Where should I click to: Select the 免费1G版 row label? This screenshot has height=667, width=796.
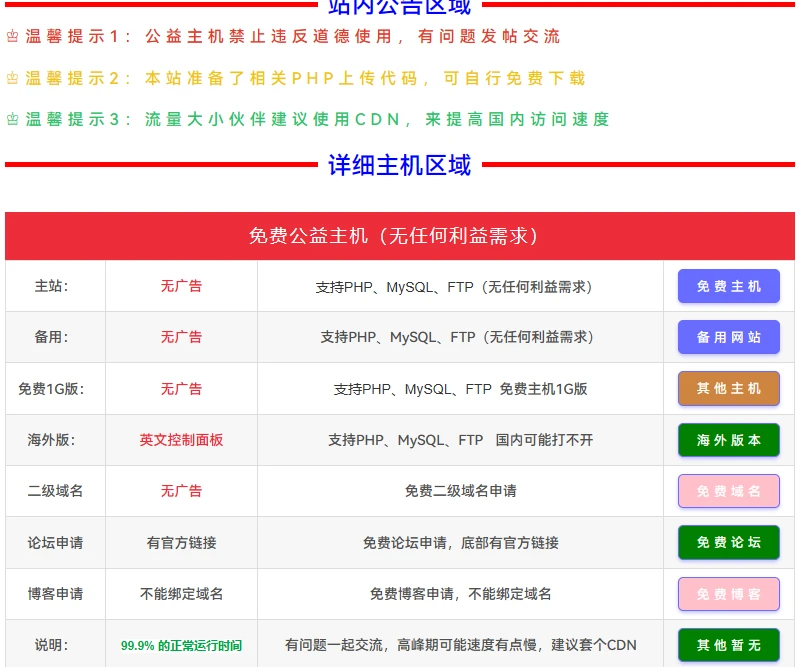point(51,389)
